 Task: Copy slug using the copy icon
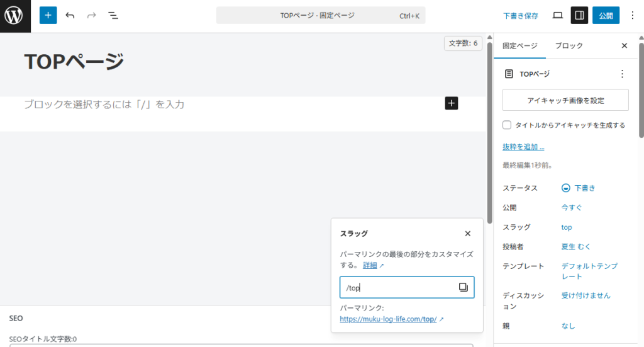click(464, 287)
